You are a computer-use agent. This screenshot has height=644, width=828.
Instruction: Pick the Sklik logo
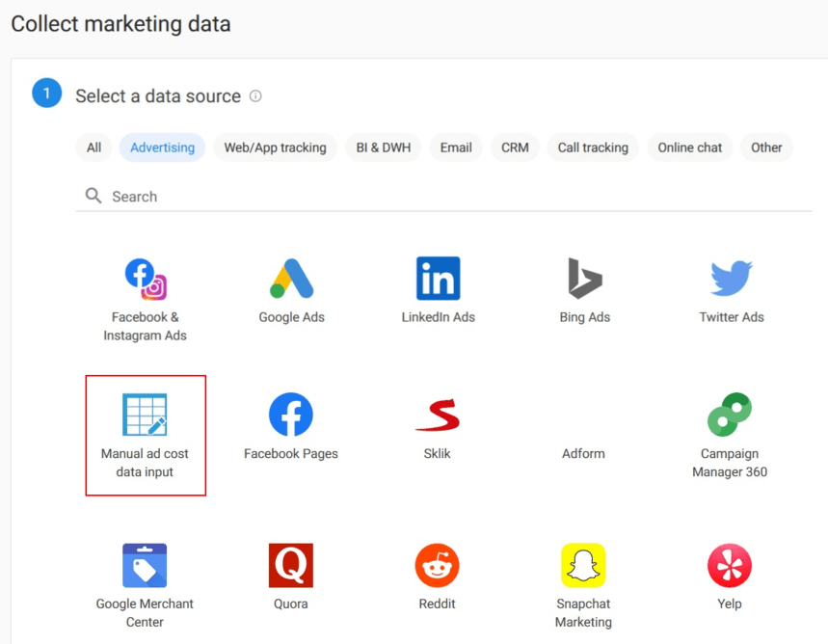click(438, 416)
